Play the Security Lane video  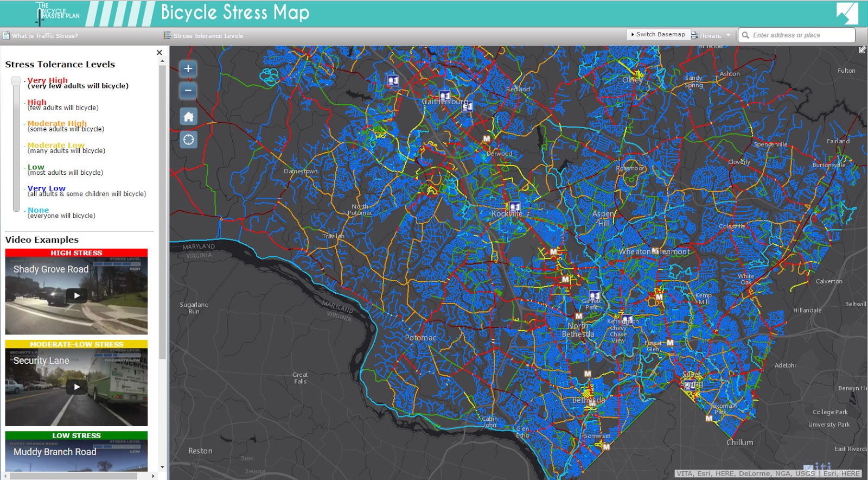(x=76, y=387)
